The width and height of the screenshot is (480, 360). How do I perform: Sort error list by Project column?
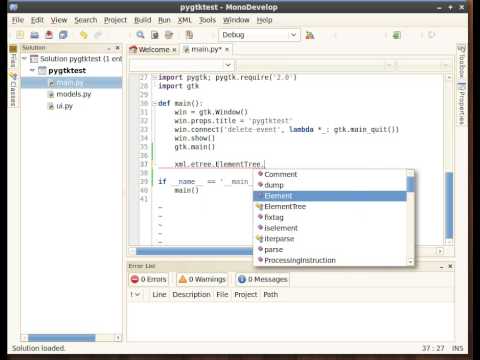coord(246,295)
